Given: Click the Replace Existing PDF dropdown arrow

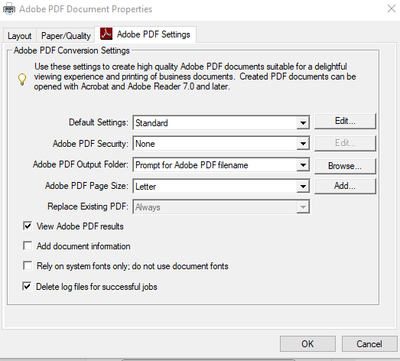Looking at the screenshot, I should coord(303,207).
